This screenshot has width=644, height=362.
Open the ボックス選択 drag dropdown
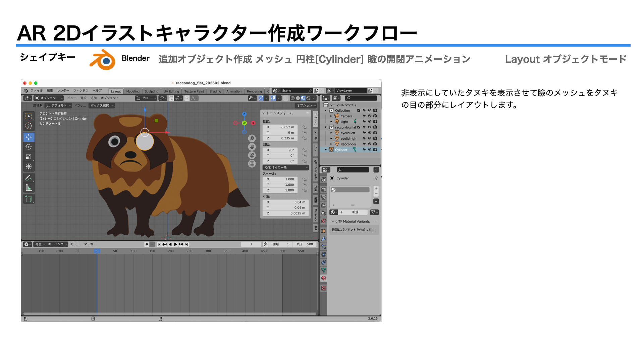[102, 106]
